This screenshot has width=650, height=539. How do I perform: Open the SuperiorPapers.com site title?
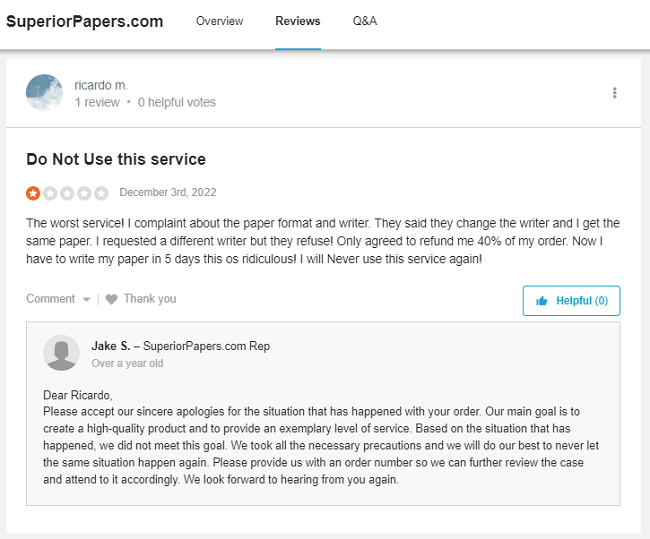(85, 21)
